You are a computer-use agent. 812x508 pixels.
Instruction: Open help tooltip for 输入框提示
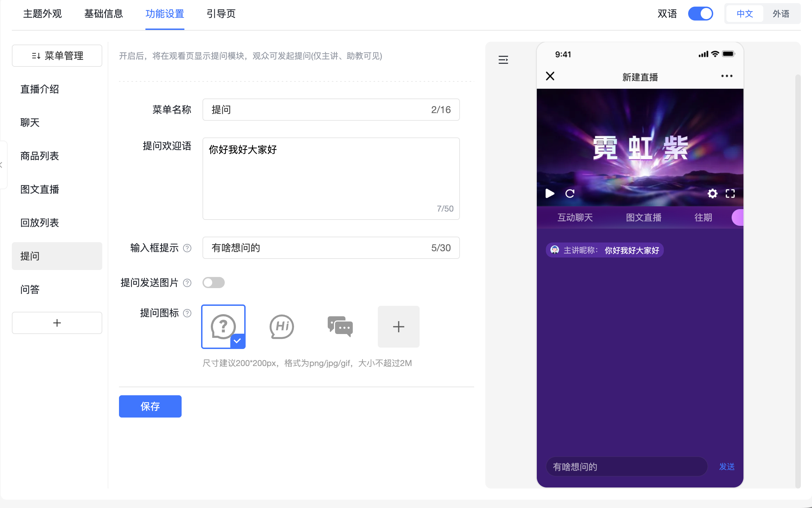coord(187,248)
